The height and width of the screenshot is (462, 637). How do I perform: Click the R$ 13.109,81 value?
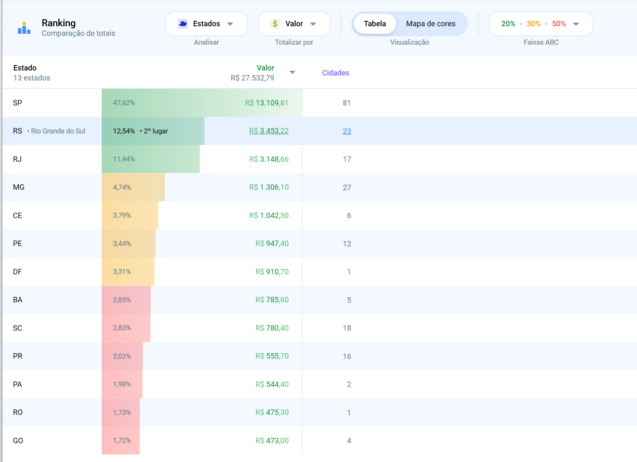(266, 103)
